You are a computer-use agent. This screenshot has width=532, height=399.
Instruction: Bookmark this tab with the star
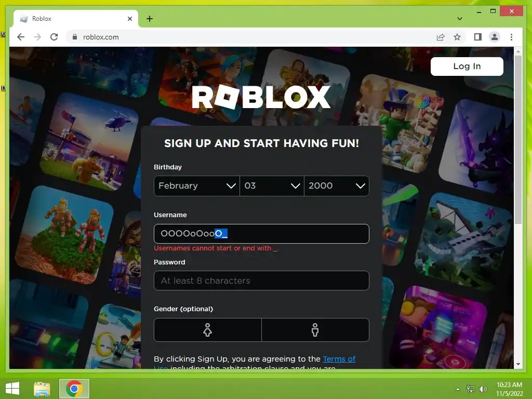457,37
